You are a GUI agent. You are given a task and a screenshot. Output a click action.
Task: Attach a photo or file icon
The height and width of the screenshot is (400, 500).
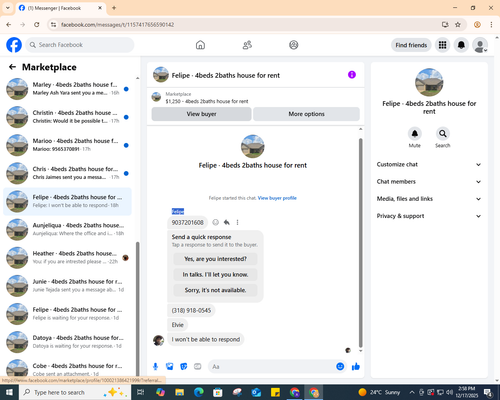pyautogui.click(x=170, y=367)
